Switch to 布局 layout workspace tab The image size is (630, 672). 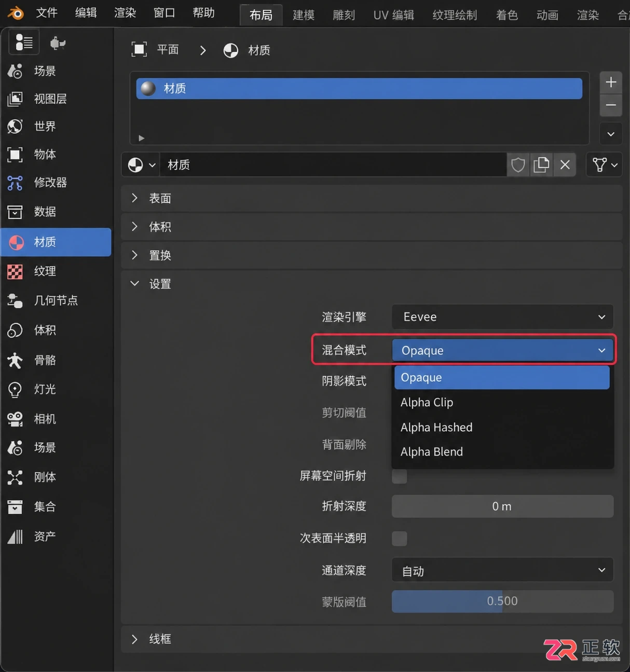(x=261, y=15)
